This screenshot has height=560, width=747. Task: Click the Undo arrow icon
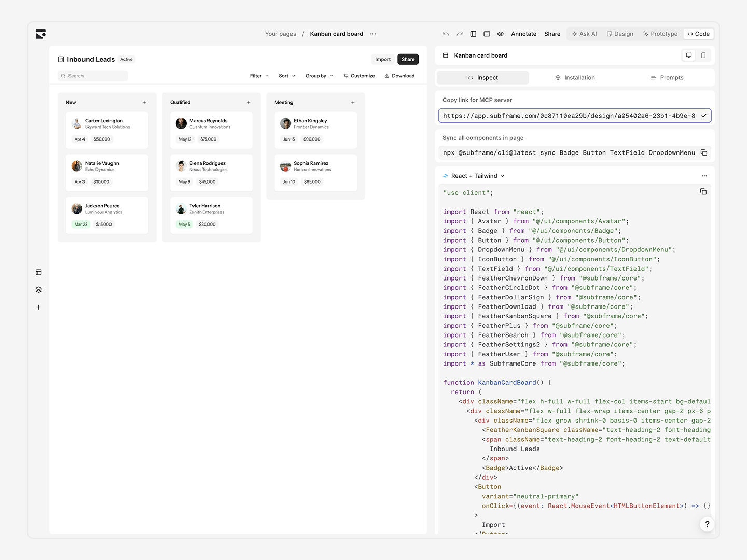pyautogui.click(x=446, y=34)
